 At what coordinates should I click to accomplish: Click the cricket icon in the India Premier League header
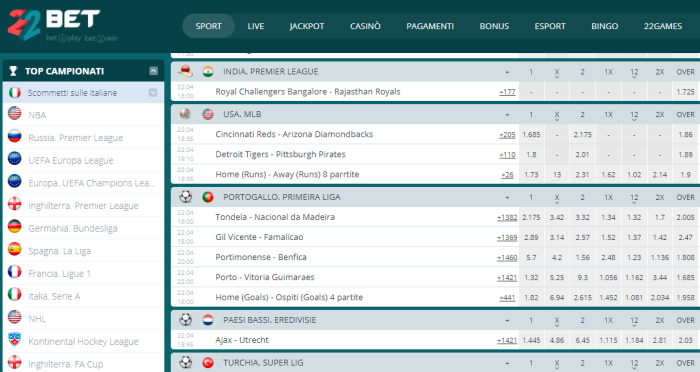tap(185, 71)
